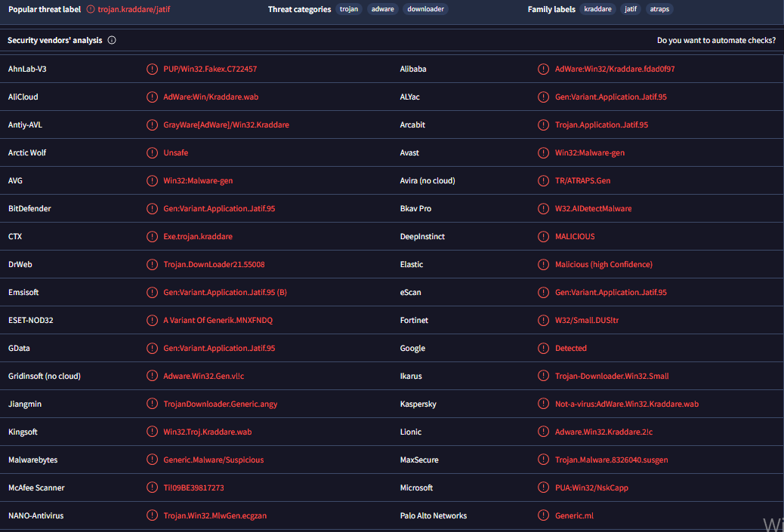Click ALYac detection alert icon

point(544,97)
